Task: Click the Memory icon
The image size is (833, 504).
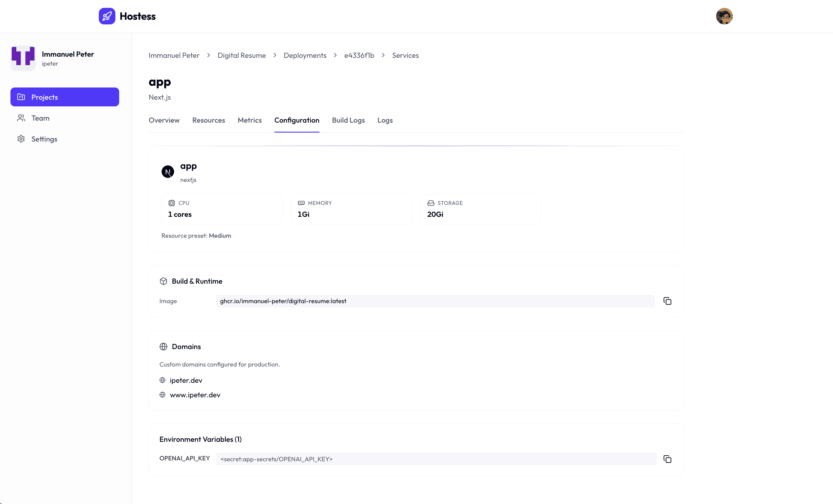Action: [301, 203]
